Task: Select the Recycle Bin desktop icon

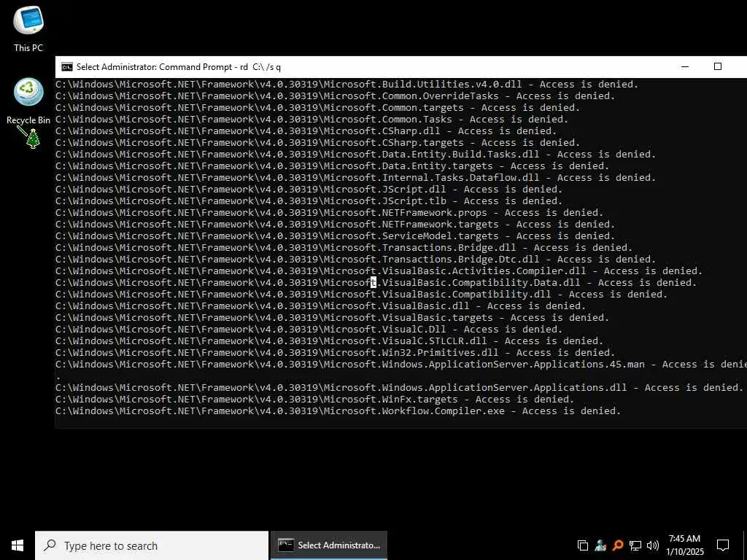Action: tap(28, 101)
